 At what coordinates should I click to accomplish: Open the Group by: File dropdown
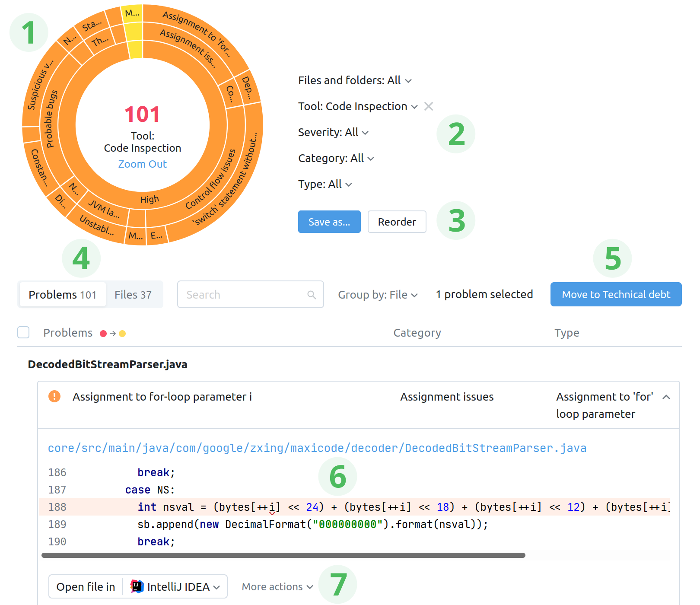(378, 295)
